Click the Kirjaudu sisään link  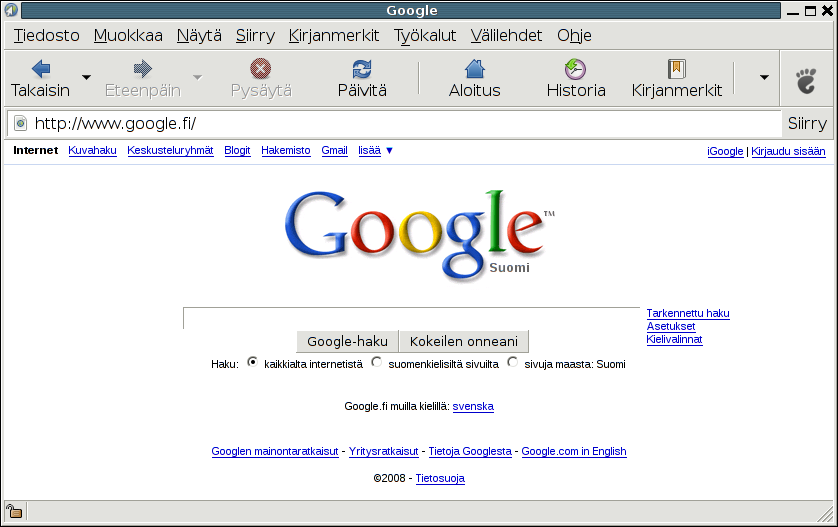pyautogui.click(x=788, y=152)
